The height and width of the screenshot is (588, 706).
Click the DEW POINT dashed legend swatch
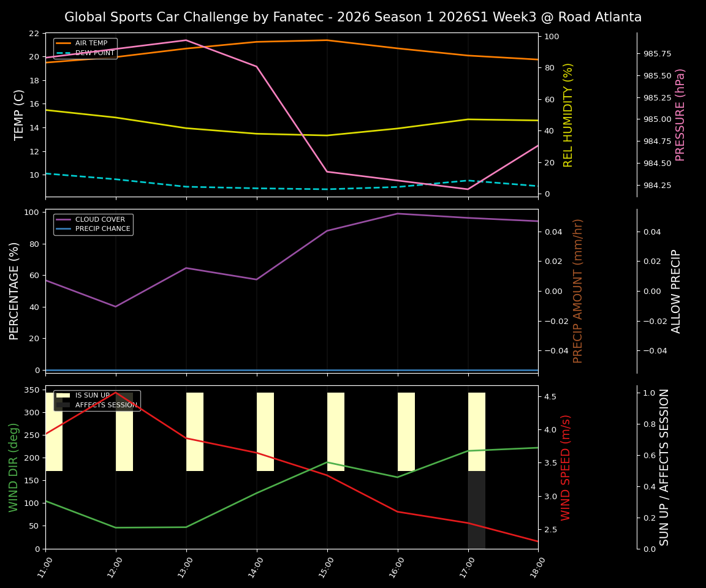point(63,53)
